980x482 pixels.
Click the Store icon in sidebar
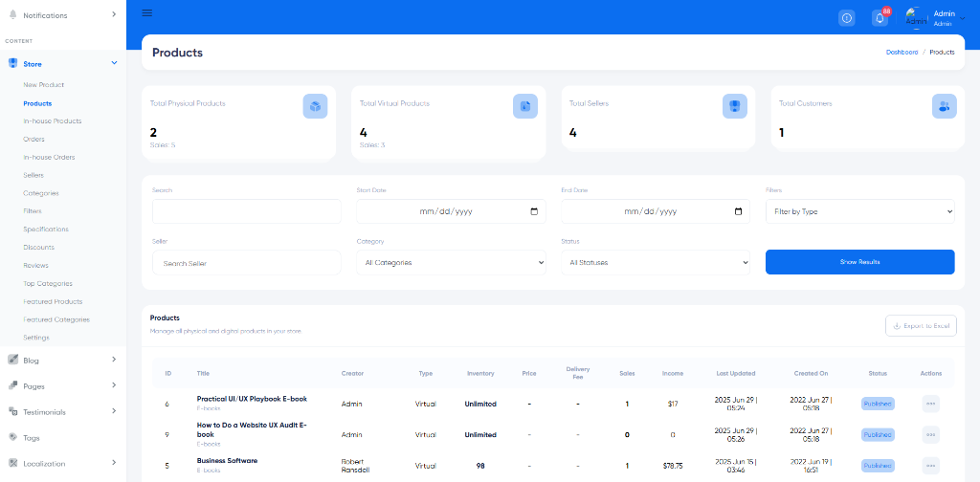click(12, 63)
